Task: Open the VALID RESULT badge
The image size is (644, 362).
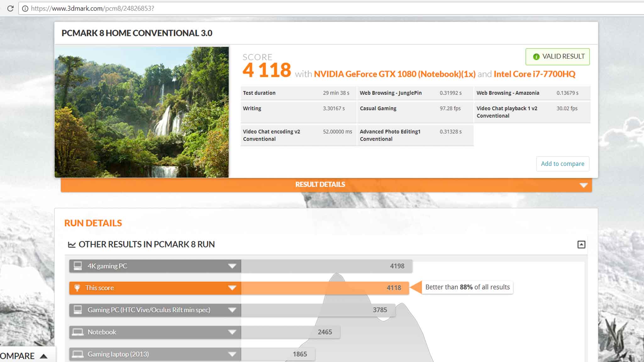Action: tap(558, 57)
